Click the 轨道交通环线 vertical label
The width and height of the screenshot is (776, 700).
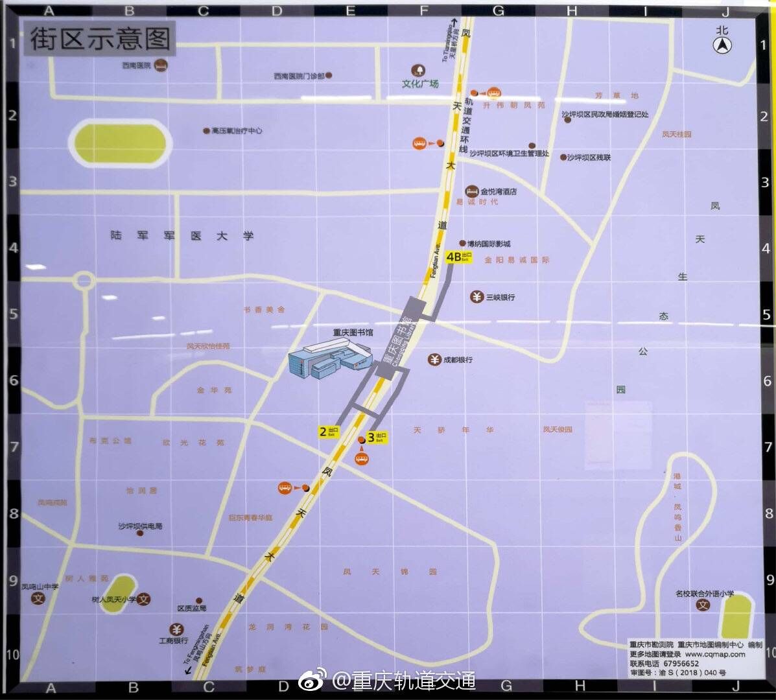(465, 125)
